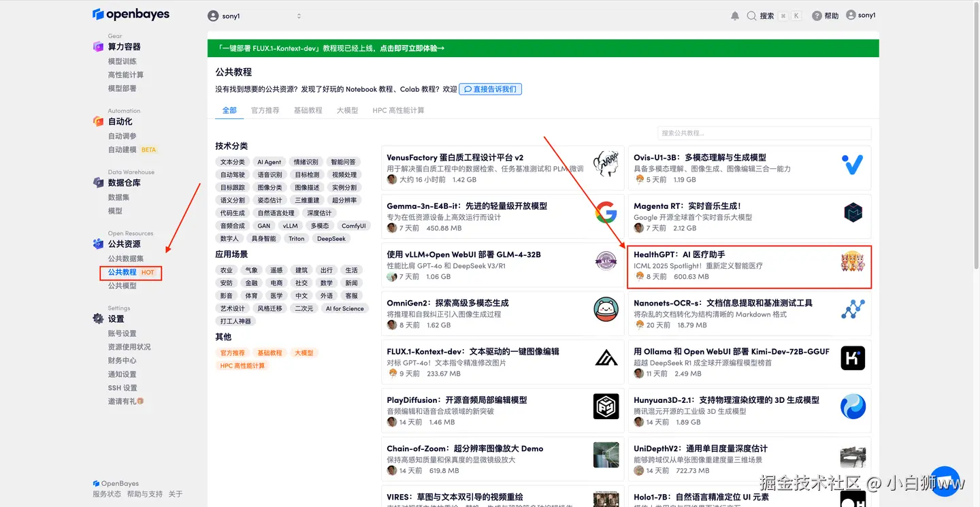Click the GLM-4-32B card icon
Screen dimensions: 980x507
click(x=606, y=261)
